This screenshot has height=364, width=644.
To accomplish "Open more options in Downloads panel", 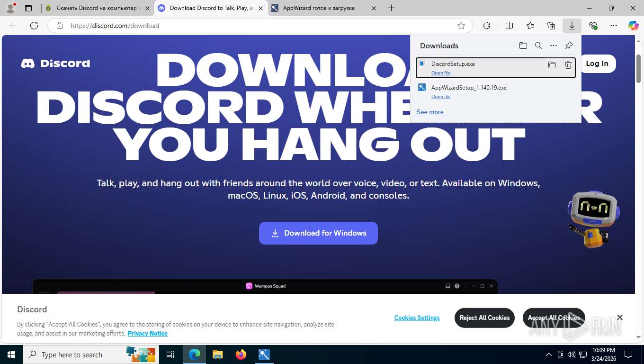I will click(554, 45).
